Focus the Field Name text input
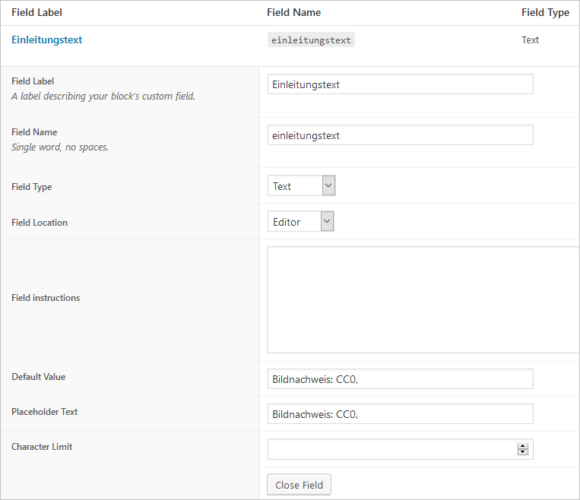 [400, 135]
